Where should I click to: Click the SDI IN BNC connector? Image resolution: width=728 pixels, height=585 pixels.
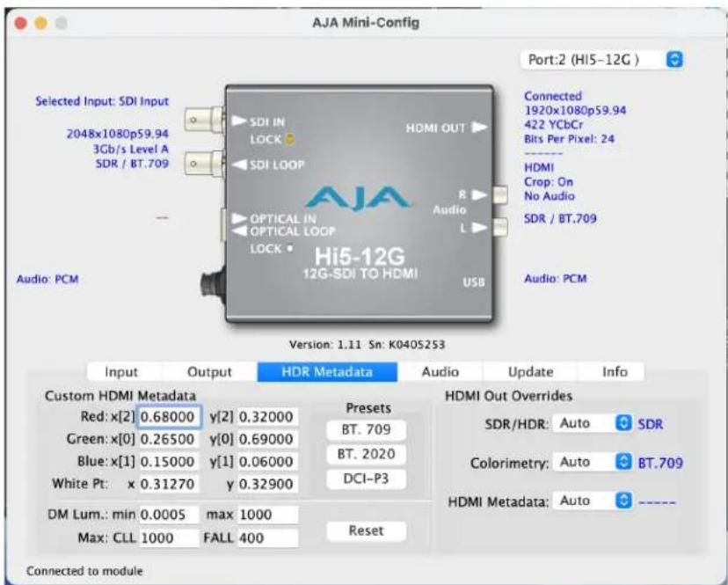tap(204, 120)
